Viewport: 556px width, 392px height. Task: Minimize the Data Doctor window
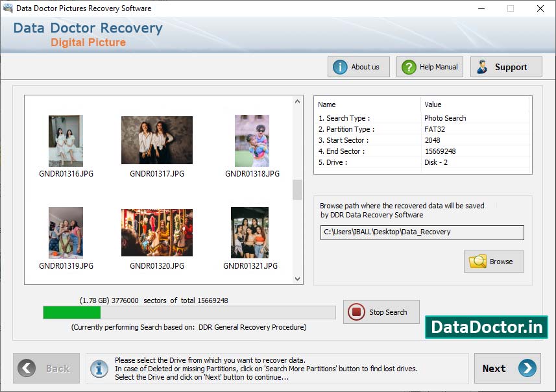click(481, 8)
